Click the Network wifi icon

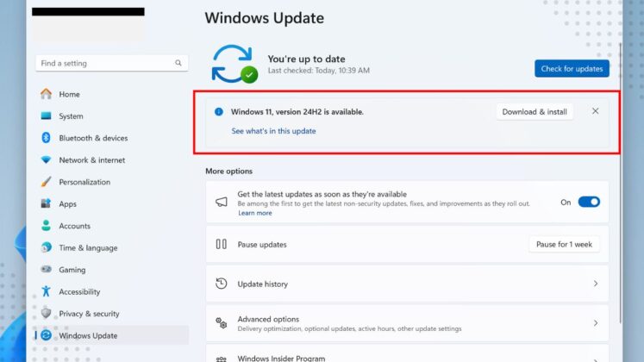(x=46, y=159)
